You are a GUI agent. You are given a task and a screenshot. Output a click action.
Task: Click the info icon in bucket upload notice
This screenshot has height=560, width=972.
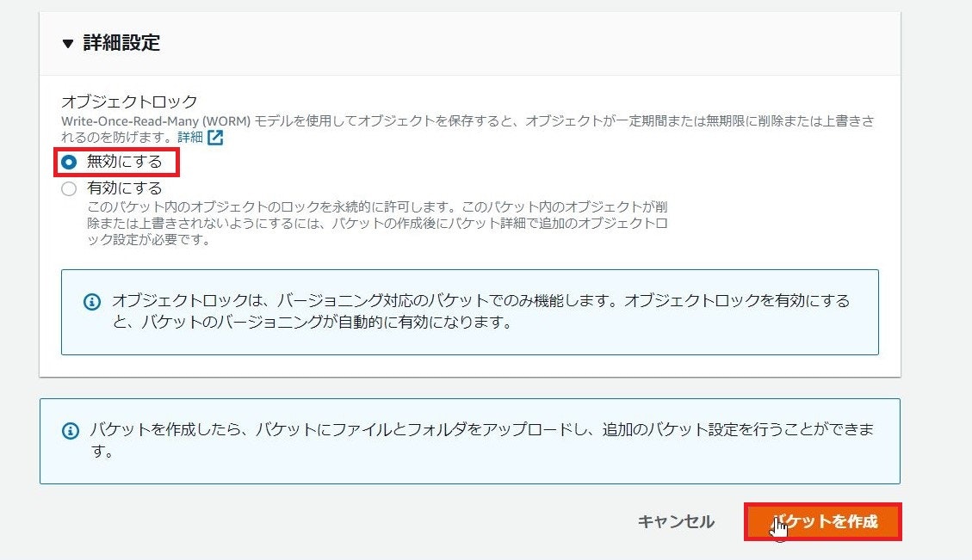tap(71, 430)
